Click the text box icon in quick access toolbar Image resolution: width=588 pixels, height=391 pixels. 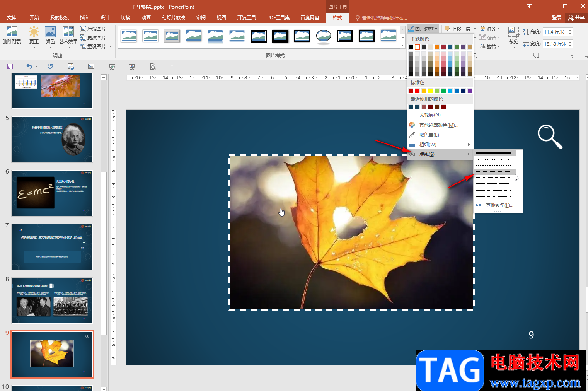(x=91, y=67)
